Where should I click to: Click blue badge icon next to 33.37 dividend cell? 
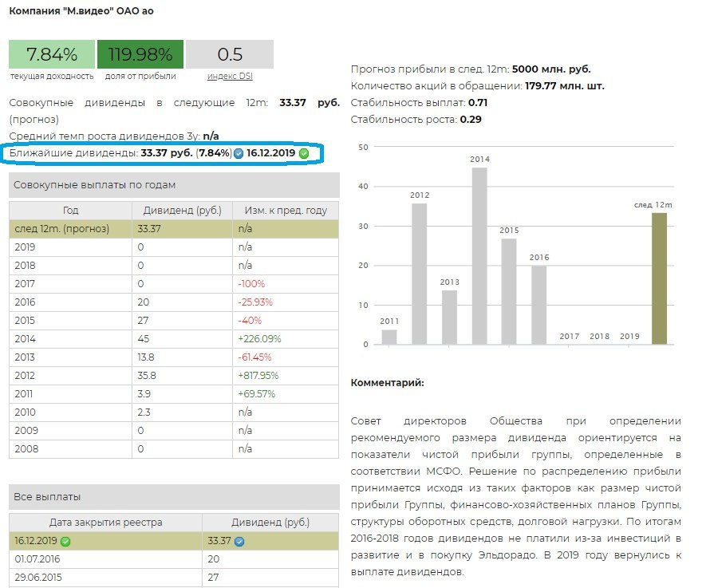239,542
